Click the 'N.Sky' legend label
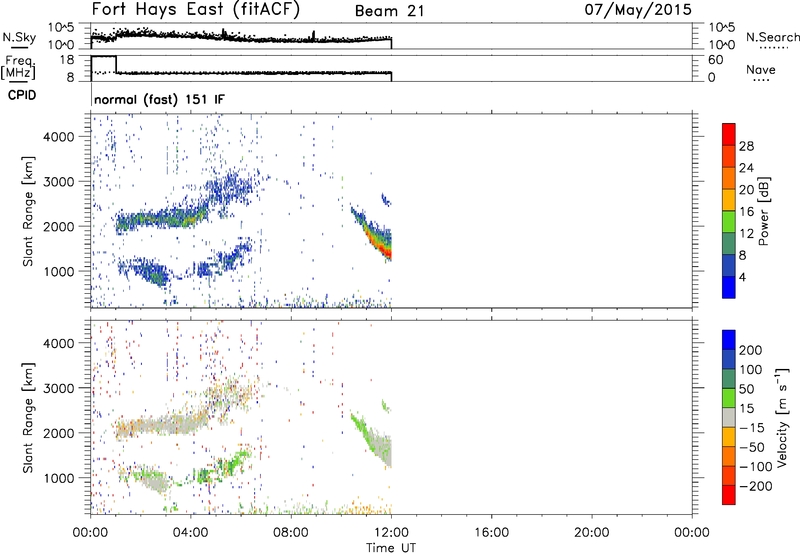The height and width of the screenshot is (554, 800). [x=19, y=38]
